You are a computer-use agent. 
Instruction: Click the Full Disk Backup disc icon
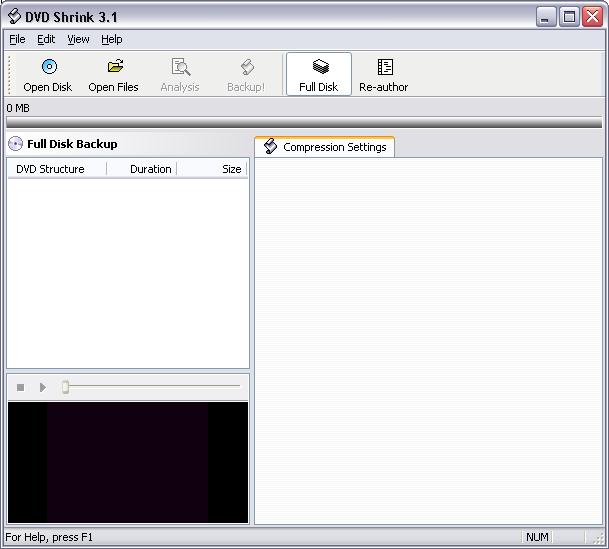tap(16, 144)
